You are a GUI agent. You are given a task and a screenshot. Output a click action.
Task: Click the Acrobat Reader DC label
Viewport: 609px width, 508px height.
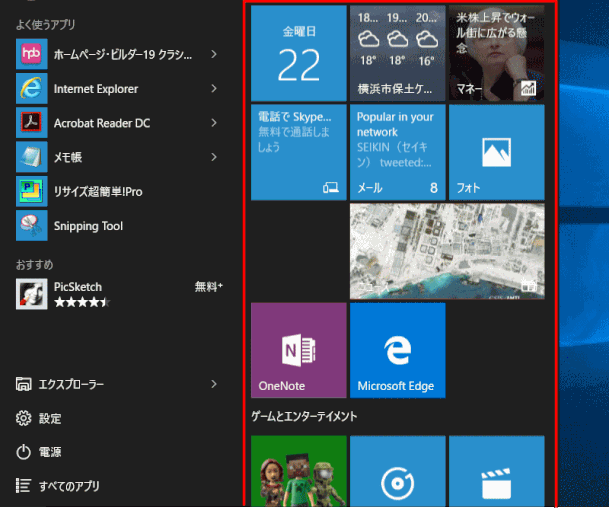102,123
